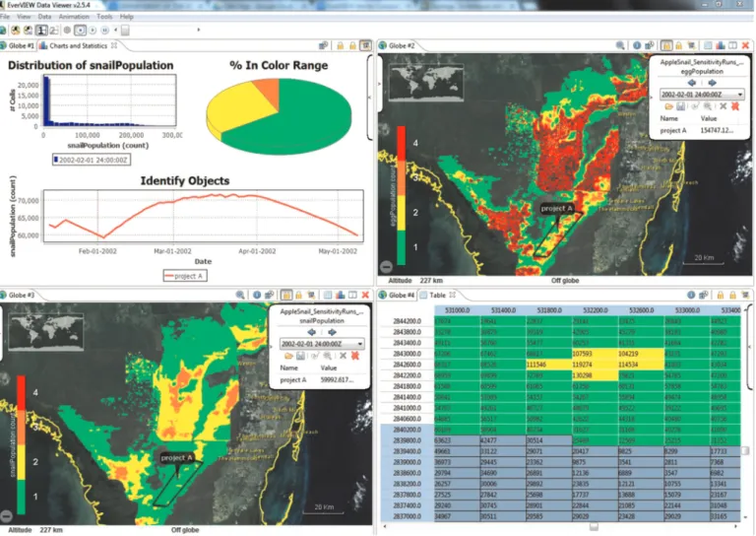The width and height of the screenshot is (756, 536).
Task: Click the 2844200.0 row header in the table
Action: click(x=407, y=321)
